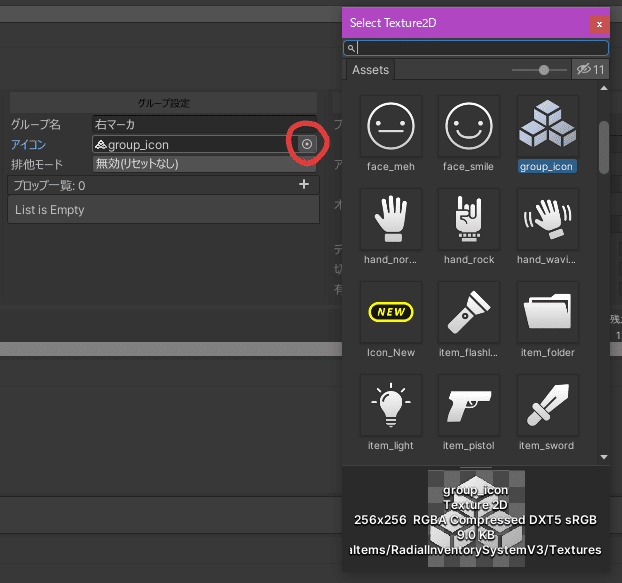Click the List is Empty text
622x583 pixels.
click(x=50, y=210)
